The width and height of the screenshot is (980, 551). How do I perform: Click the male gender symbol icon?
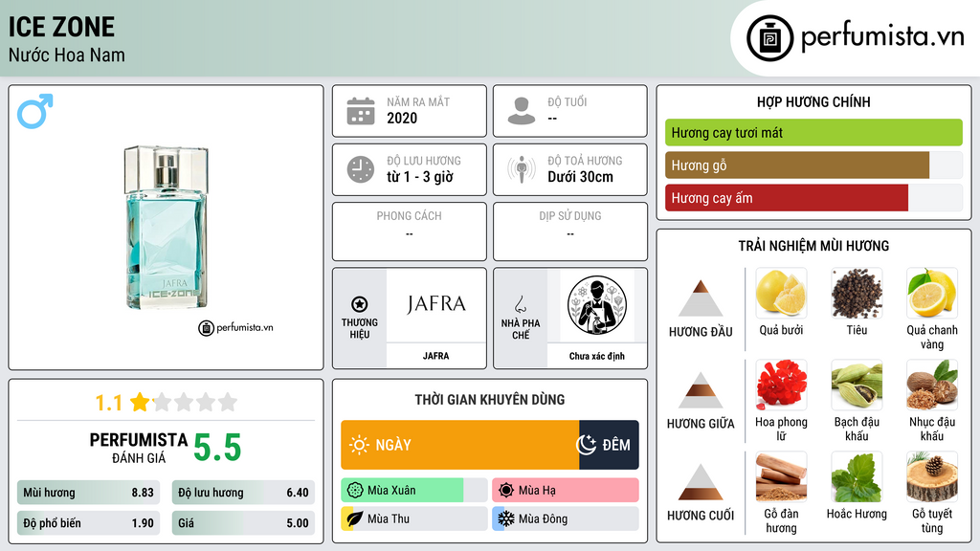click(35, 111)
